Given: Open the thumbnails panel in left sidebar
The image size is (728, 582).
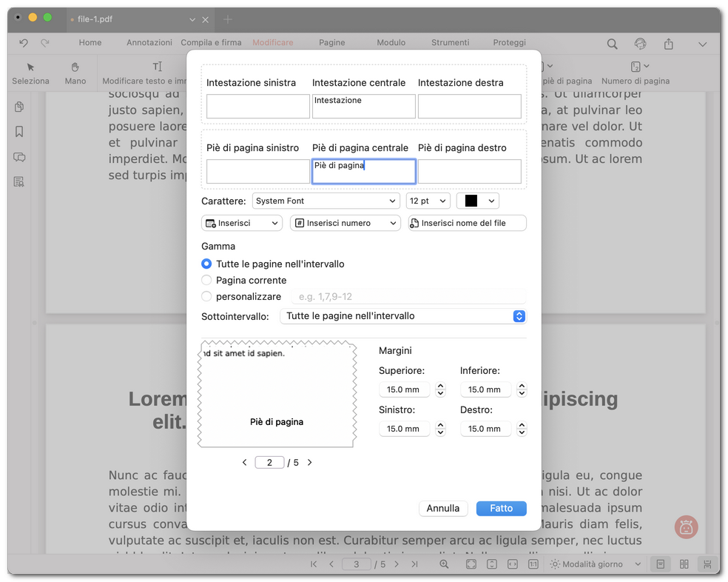Looking at the screenshot, I should (x=19, y=107).
